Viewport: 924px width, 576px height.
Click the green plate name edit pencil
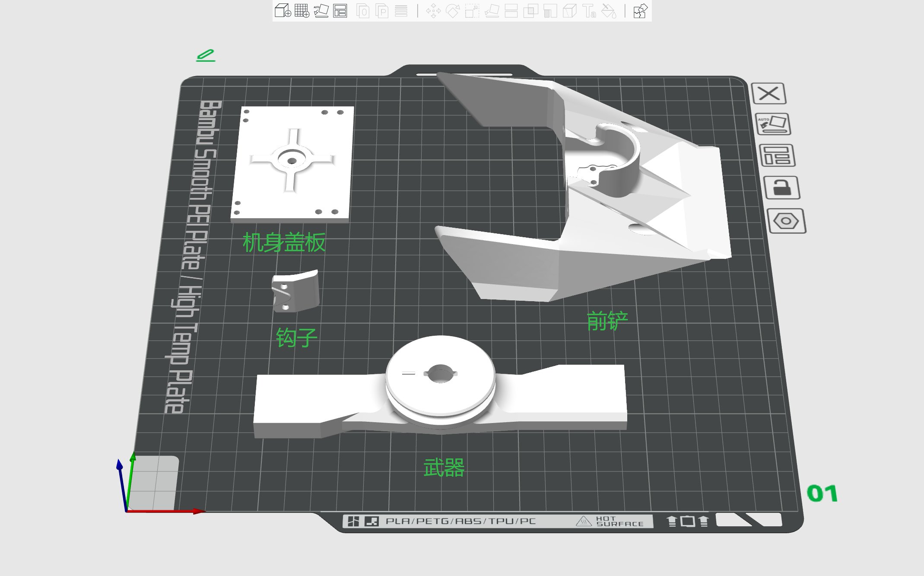click(206, 55)
